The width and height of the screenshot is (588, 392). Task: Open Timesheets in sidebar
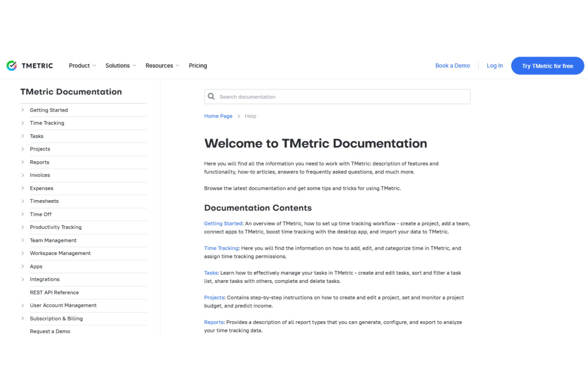click(44, 201)
